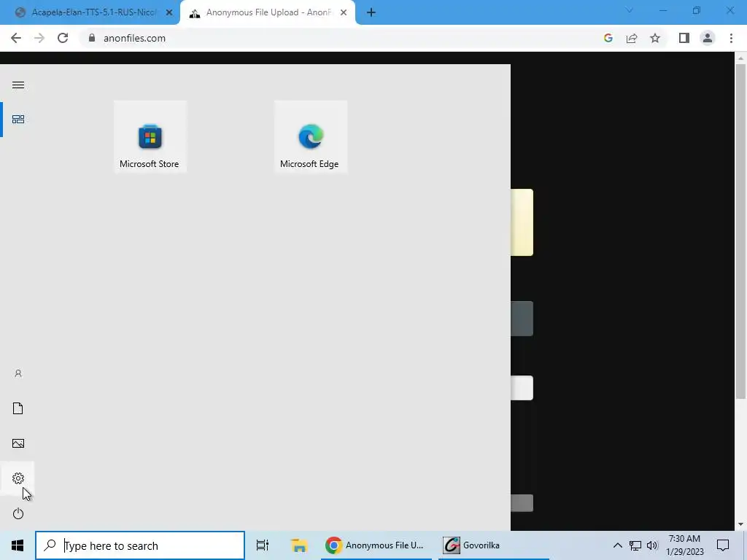Open the user account icon in Start menu
747x560 pixels.
18,373
